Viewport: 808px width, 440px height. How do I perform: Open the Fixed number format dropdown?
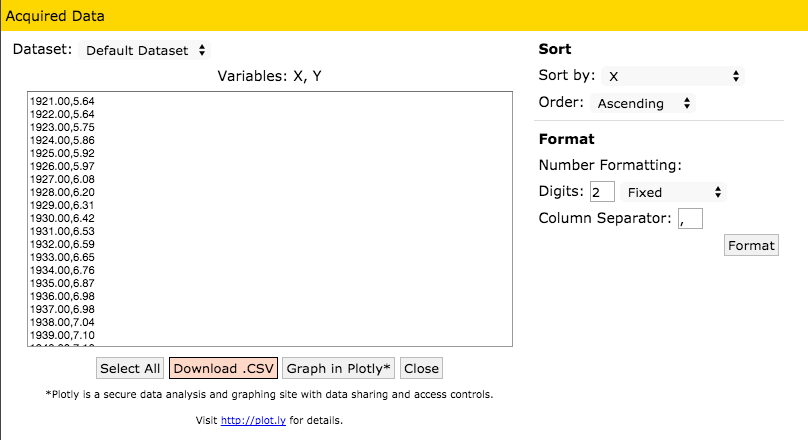672,192
